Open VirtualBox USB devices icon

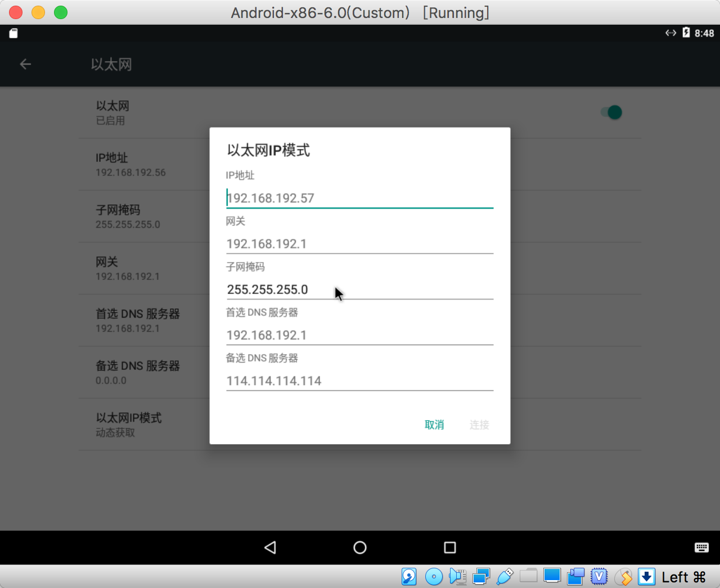click(x=505, y=577)
